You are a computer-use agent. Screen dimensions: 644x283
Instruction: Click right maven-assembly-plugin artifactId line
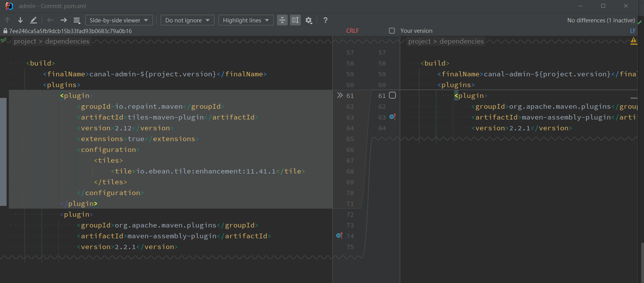(x=554, y=117)
